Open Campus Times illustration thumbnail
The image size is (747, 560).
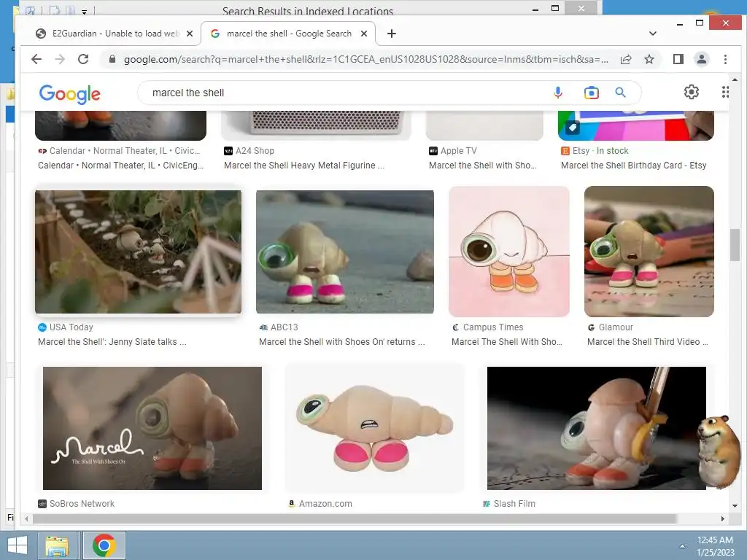pos(508,252)
